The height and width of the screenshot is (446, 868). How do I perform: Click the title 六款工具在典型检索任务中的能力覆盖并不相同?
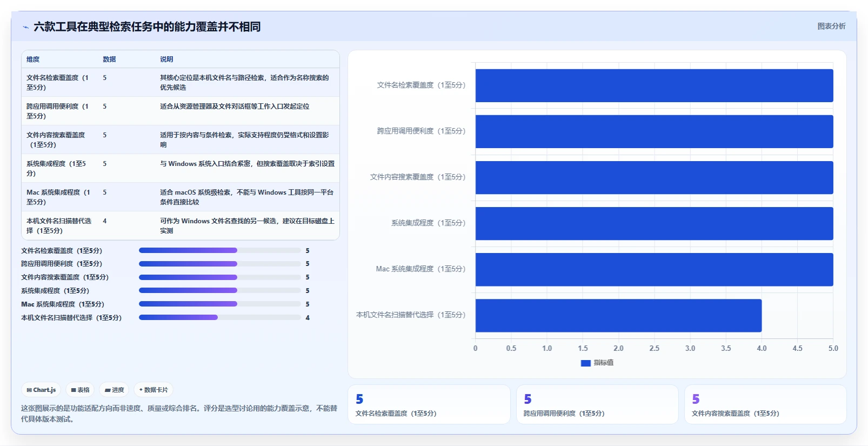coord(147,26)
